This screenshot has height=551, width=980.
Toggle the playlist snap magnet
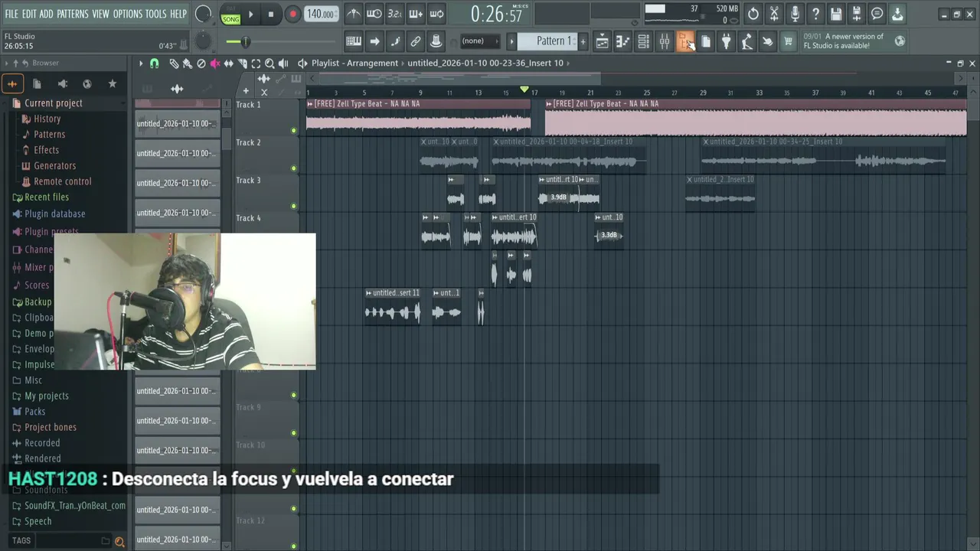(x=155, y=64)
